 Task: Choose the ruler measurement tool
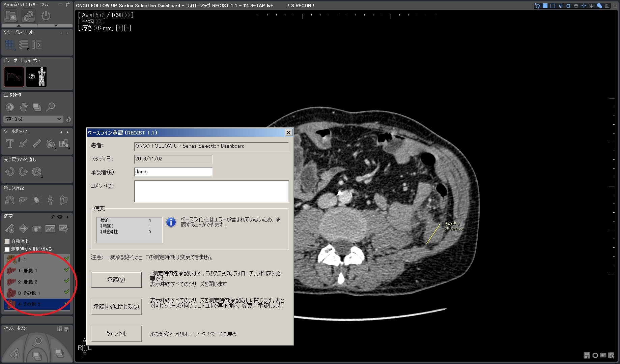(x=36, y=144)
